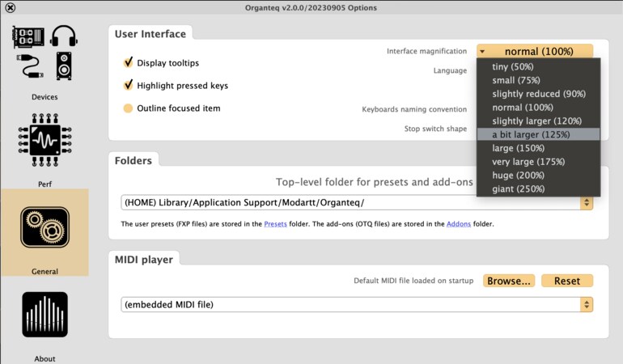Select giant (250%) magnification
This screenshot has width=623, height=364.
[538, 188]
